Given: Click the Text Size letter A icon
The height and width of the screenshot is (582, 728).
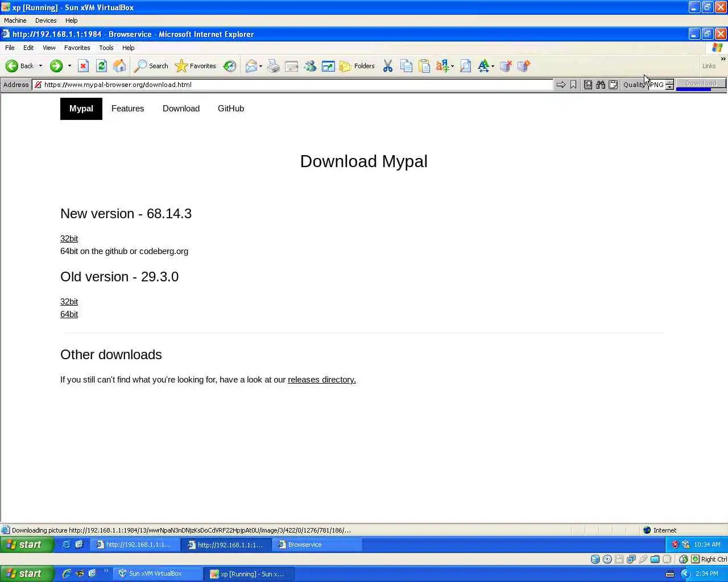Looking at the screenshot, I should pyautogui.click(x=483, y=66).
